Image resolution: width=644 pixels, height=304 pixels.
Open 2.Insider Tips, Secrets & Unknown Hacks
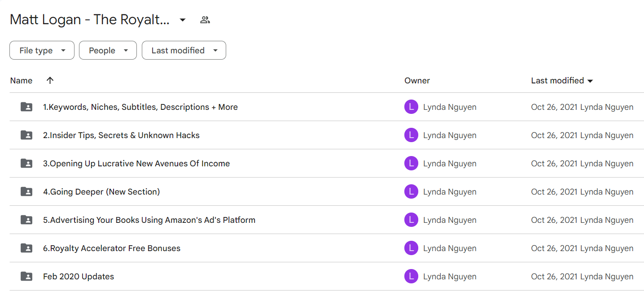click(121, 135)
